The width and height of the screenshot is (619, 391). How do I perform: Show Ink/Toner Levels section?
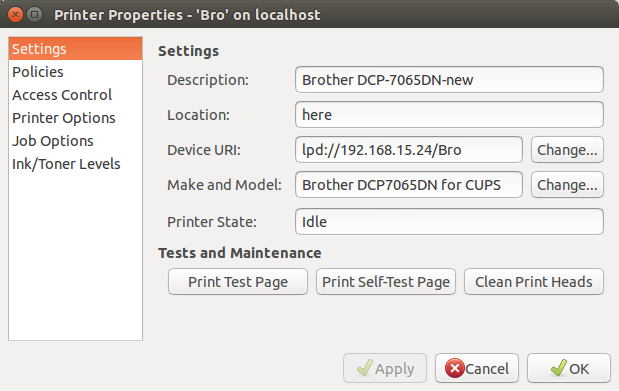pos(75,164)
